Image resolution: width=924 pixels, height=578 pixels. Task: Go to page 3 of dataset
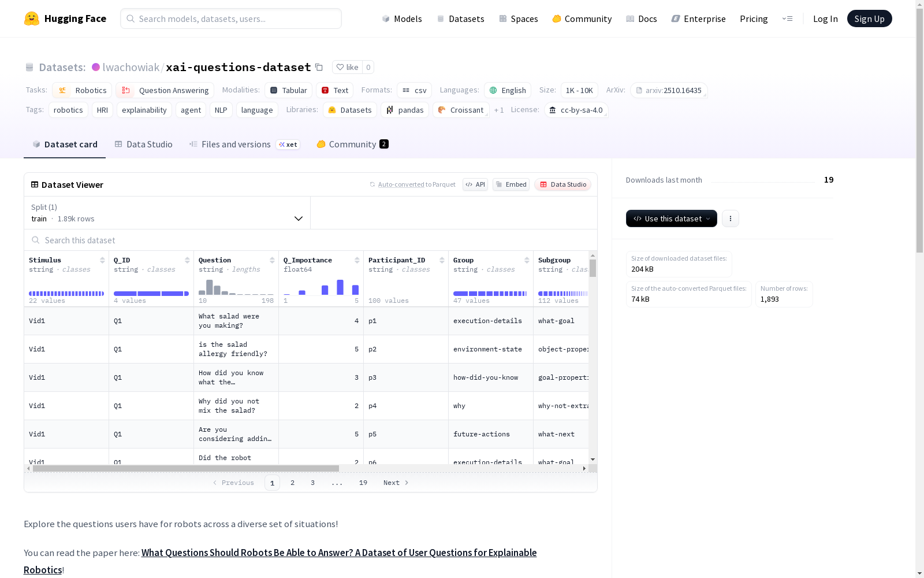point(312,483)
